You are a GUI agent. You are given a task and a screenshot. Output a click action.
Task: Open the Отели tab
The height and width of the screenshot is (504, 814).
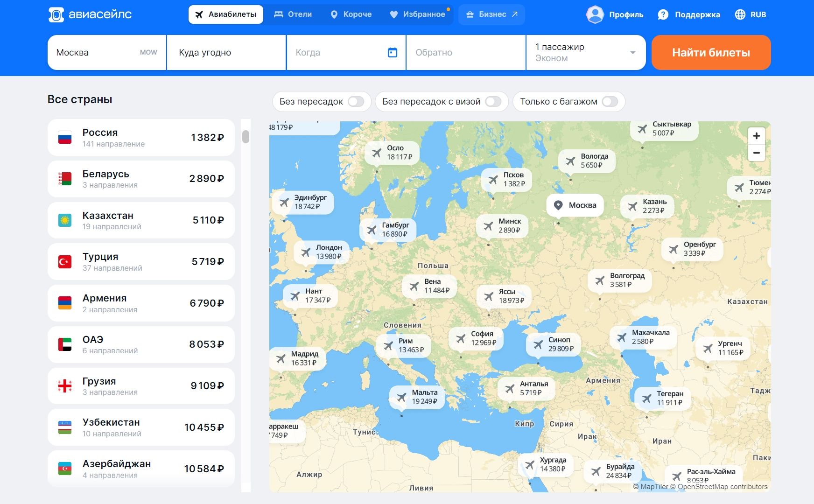coord(293,14)
